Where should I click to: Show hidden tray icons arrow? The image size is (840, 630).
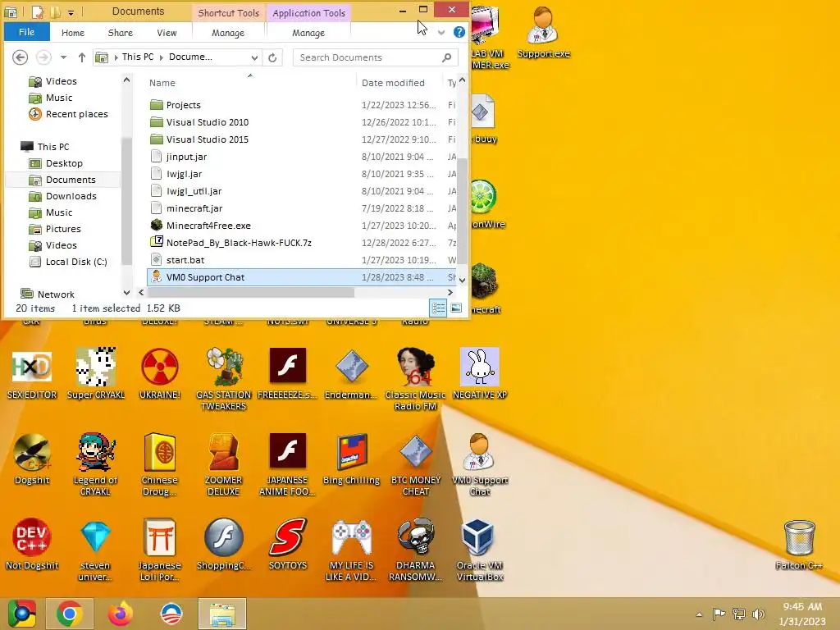(699, 614)
